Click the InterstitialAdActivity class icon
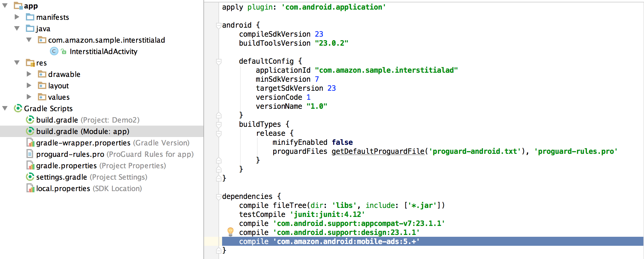 54,51
